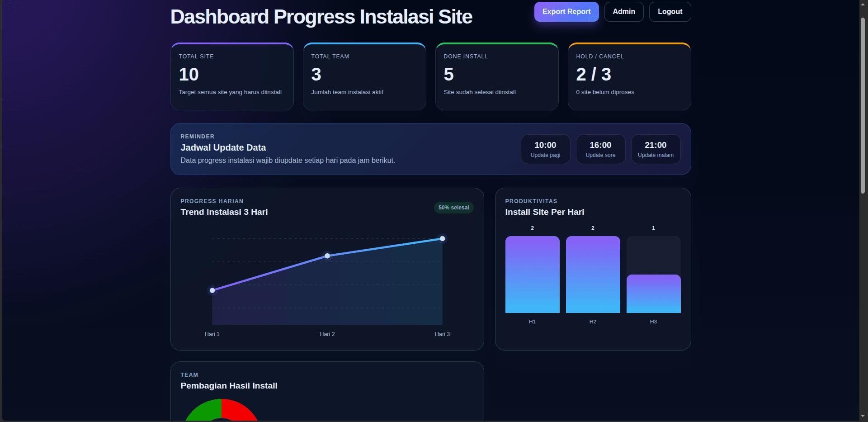Click the Trend Instalasi 3 Hari title
This screenshot has height=422, width=868.
click(x=224, y=212)
